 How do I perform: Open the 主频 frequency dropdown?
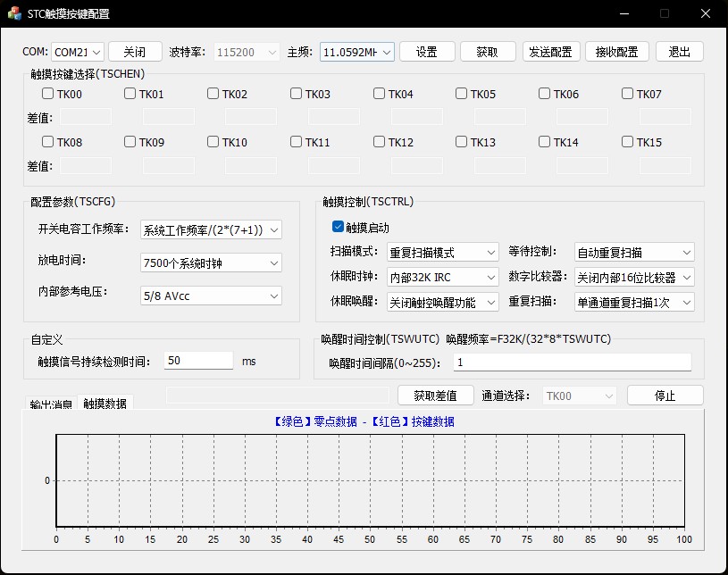tap(357, 52)
